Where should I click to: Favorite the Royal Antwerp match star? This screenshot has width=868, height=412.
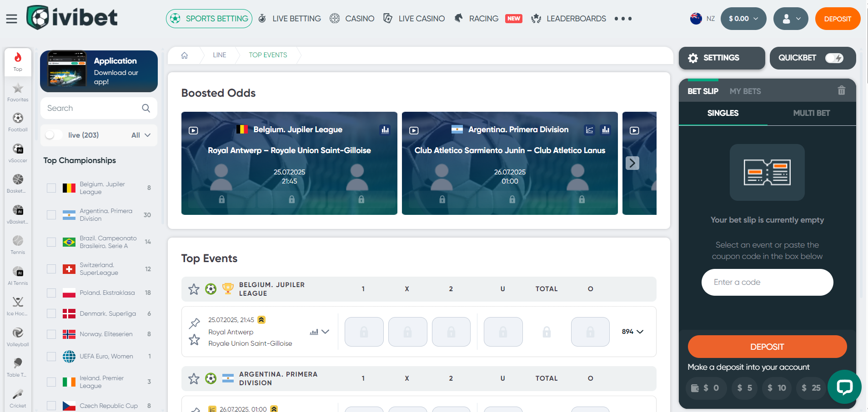click(x=194, y=340)
